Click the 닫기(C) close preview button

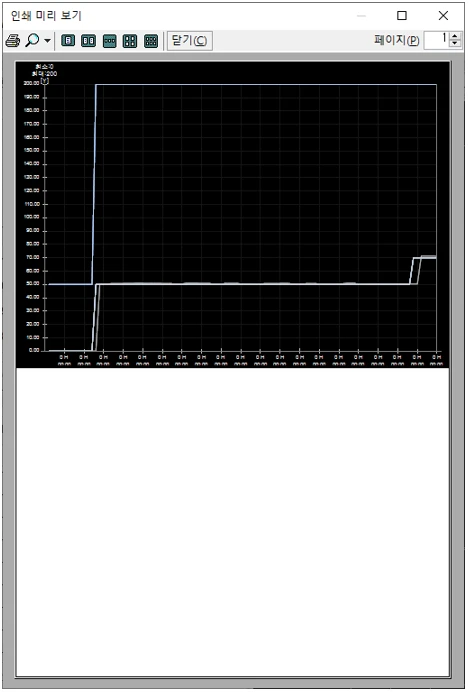tap(190, 41)
